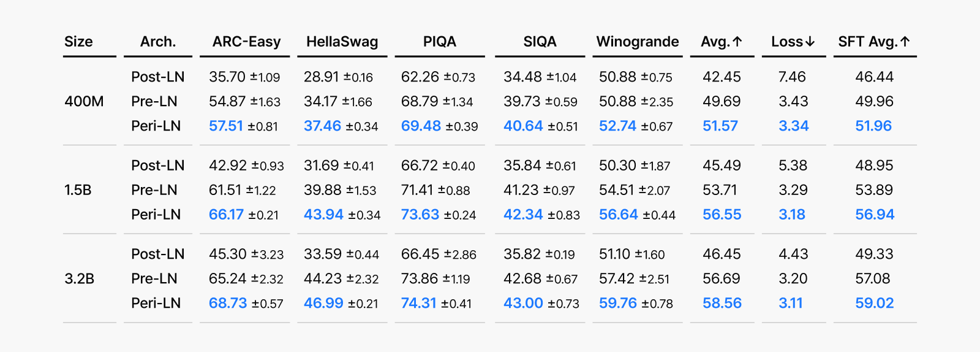
Task: Click the blue 3.11 loss value
Action: click(791, 303)
